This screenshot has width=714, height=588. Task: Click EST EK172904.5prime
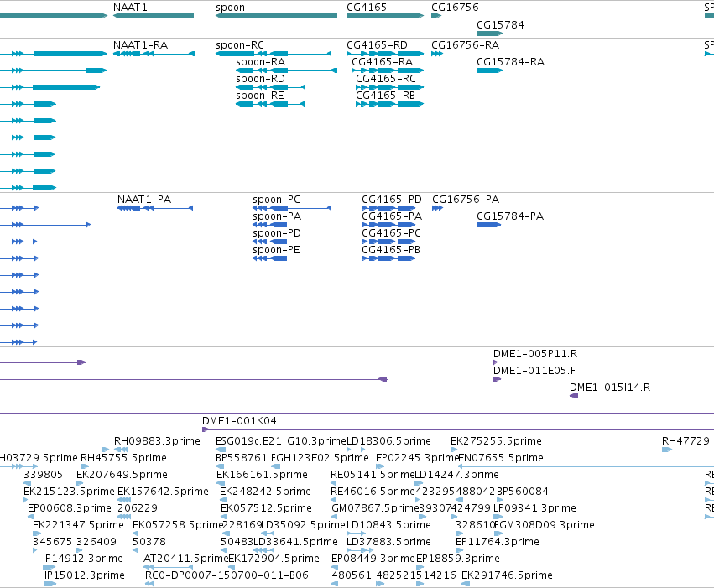coord(274,559)
